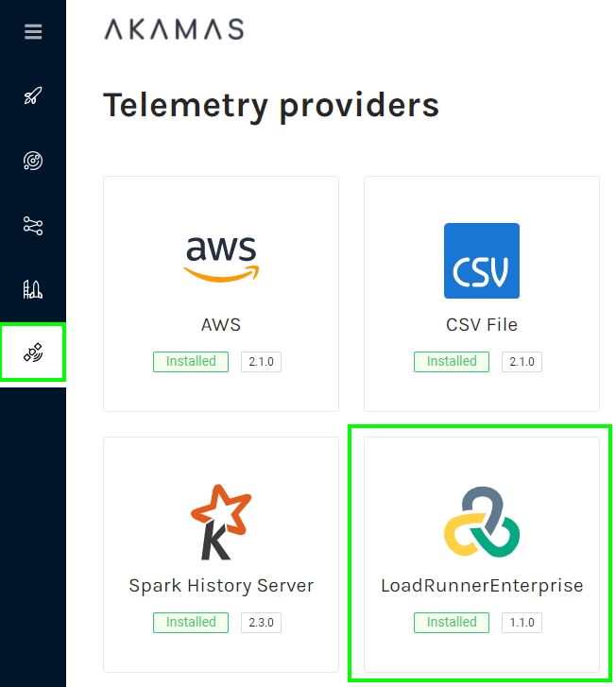Click the launchpad rockets icon in the sidebar

(x=33, y=290)
